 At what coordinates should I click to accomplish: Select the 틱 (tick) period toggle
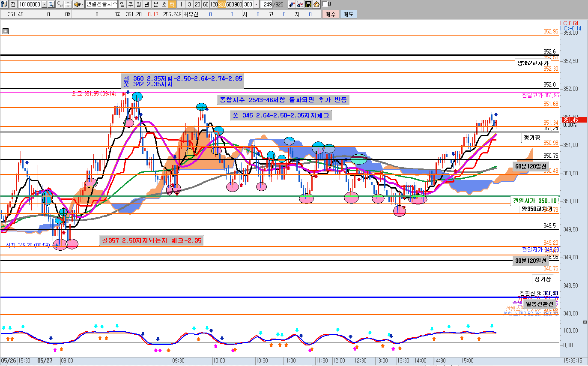(172, 4)
